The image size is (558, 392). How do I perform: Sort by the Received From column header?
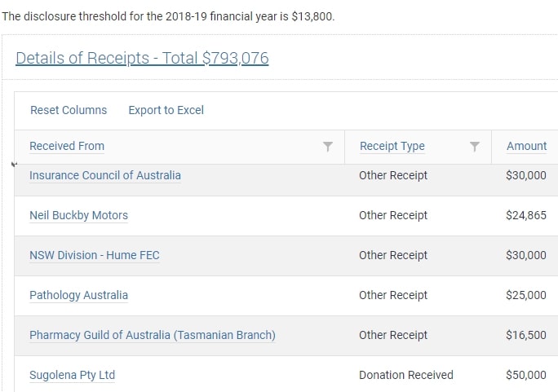point(67,146)
